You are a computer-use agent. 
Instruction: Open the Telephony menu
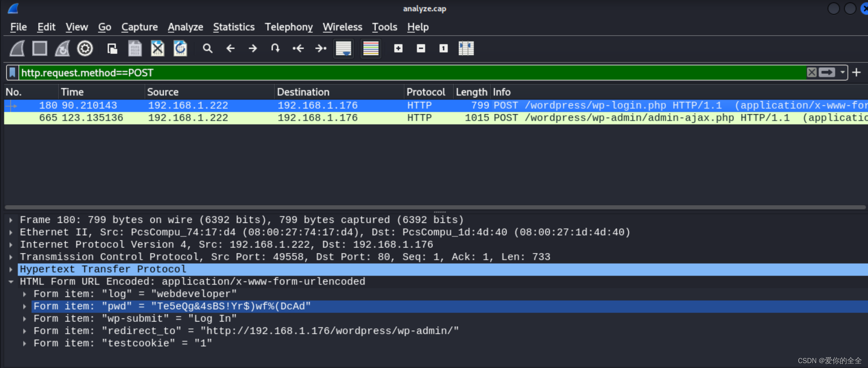pos(288,27)
